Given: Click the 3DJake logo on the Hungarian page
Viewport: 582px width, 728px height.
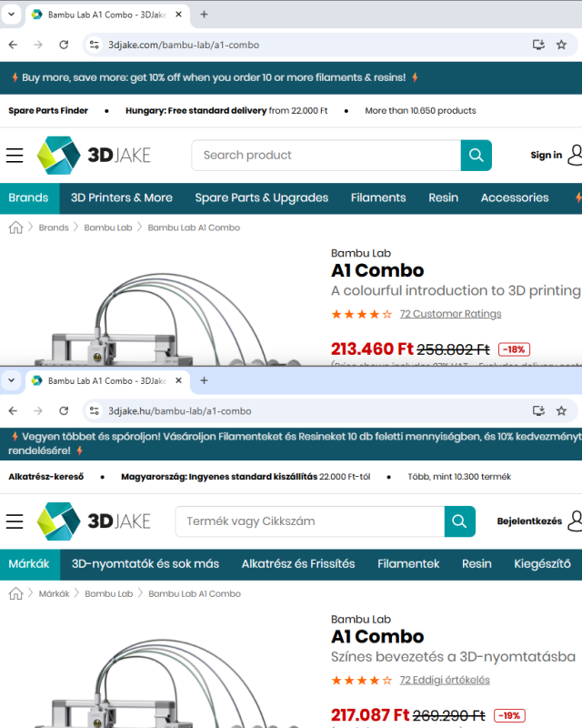Looking at the screenshot, I should [x=94, y=521].
